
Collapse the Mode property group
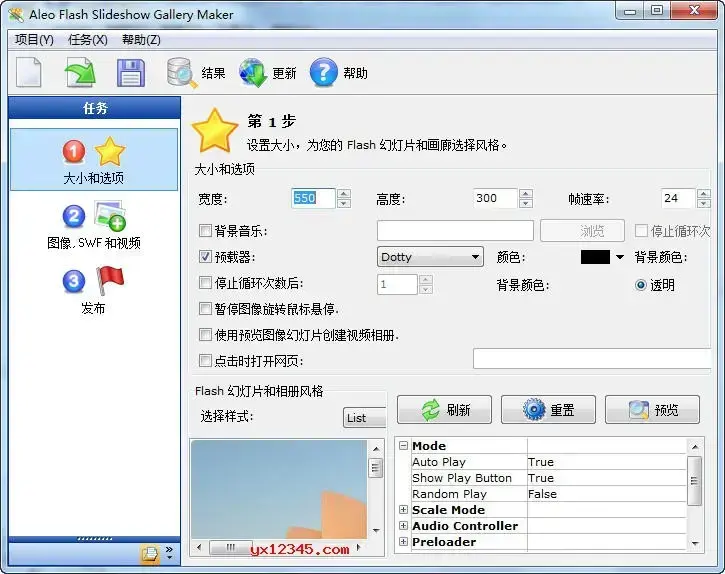coord(404,445)
